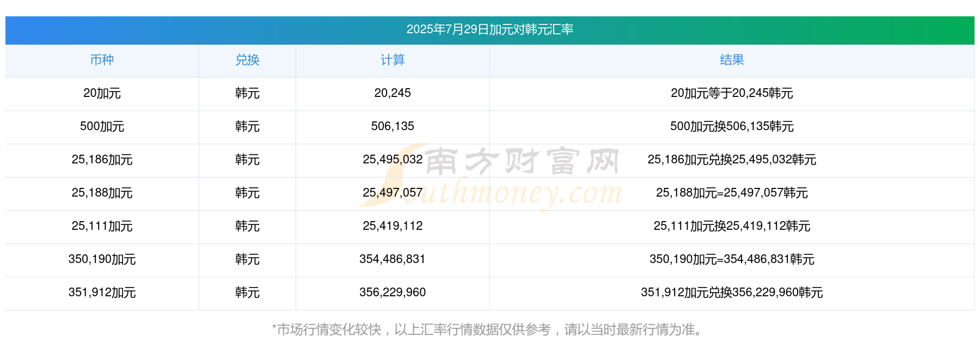Screen dimensions: 980x354
Task: Select the 25,186加元 cell
Action: [102, 160]
